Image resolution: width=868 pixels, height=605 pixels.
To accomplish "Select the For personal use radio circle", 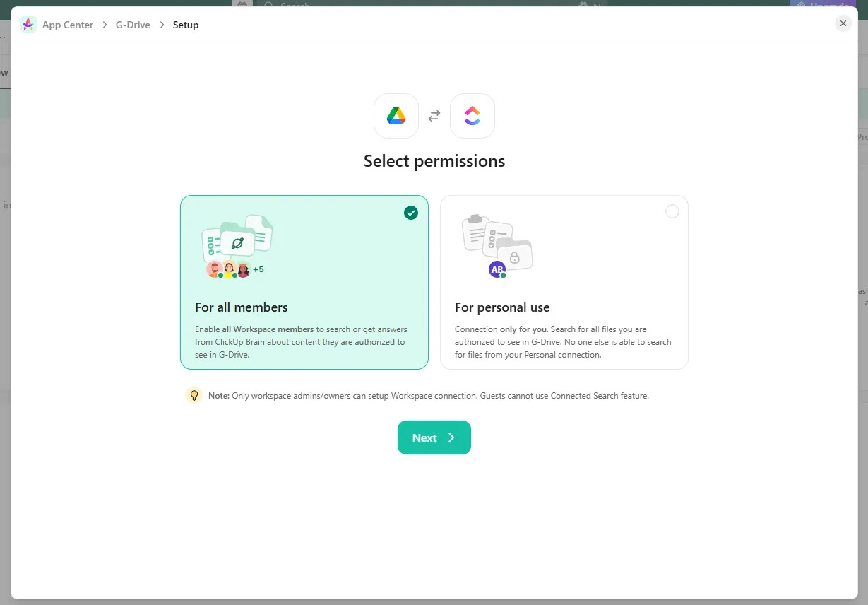I will click(672, 211).
